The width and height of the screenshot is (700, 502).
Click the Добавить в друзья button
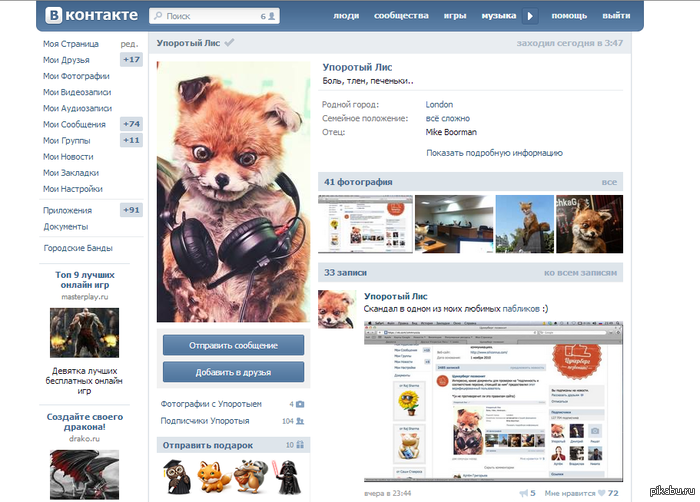pyautogui.click(x=233, y=372)
